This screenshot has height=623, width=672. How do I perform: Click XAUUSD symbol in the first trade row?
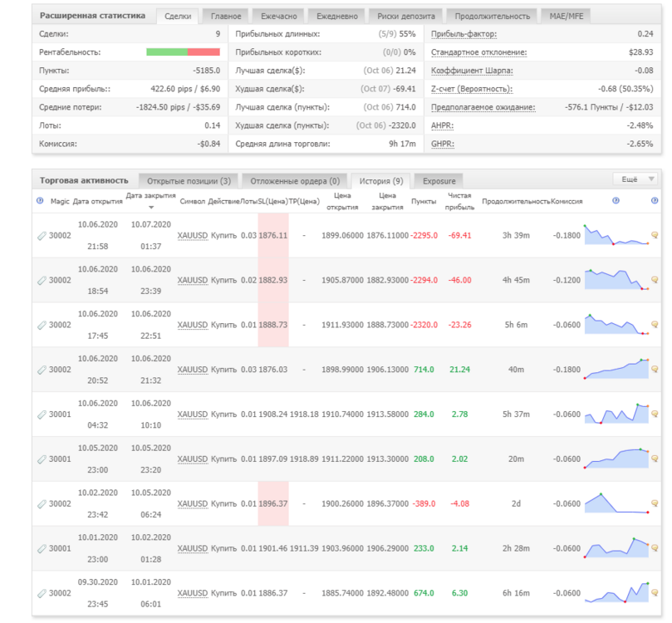tap(193, 236)
